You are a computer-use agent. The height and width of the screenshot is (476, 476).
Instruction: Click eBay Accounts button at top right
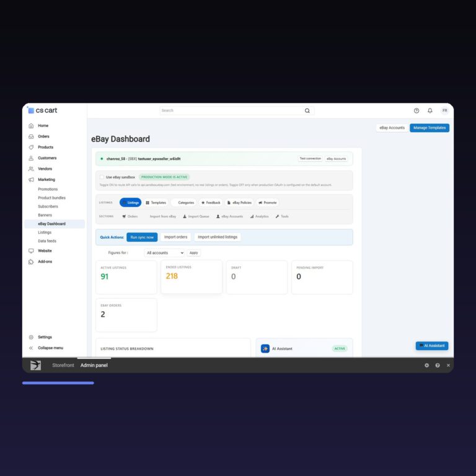coord(392,128)
